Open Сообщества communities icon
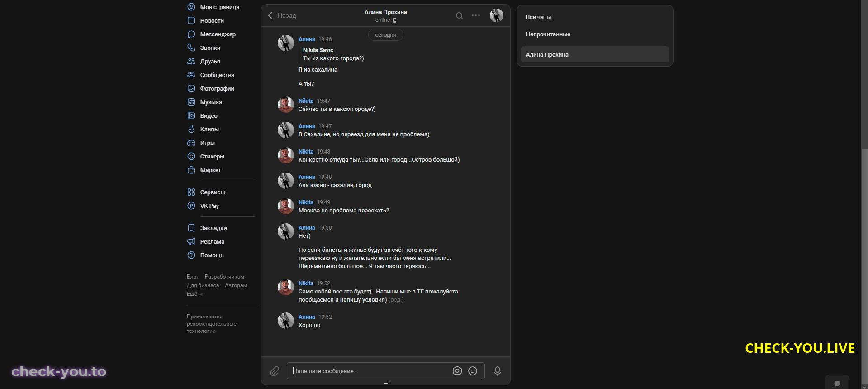868x389 pixels. coord(191,75)
